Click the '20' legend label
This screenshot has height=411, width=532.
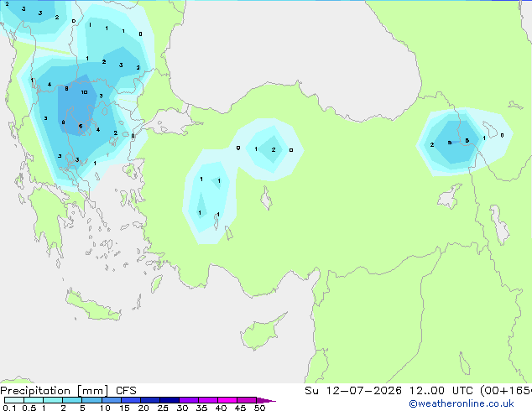tap(143, 408)
